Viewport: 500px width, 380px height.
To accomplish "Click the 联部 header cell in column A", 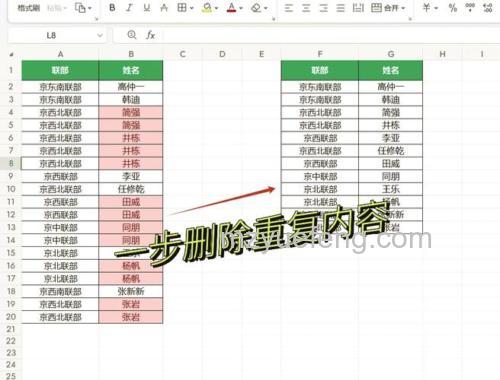I will click(x=60, y=70).
